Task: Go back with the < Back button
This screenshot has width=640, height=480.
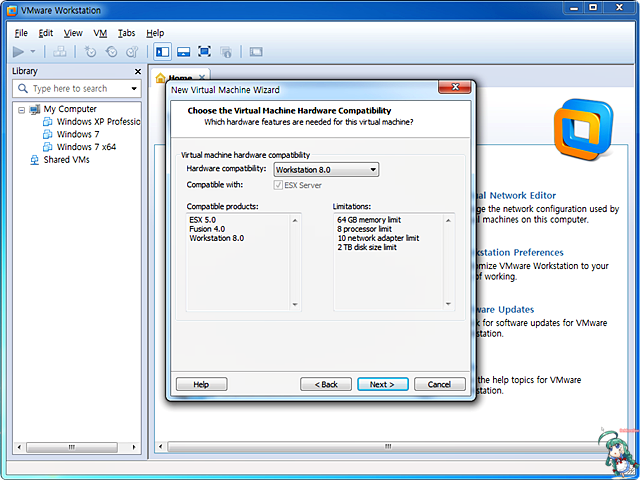Action: pos(326,384)
